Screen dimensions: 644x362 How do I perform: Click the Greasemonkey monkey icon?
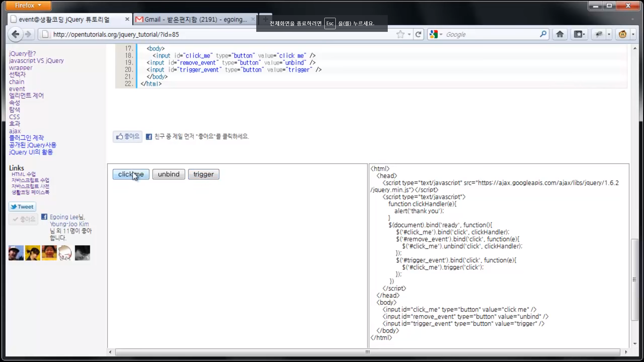click(x=623, y=34)
